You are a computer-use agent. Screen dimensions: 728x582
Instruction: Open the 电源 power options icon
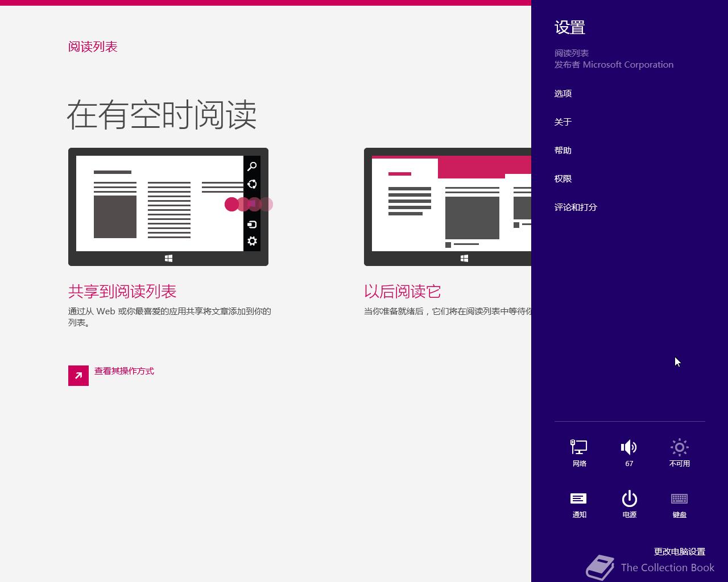[x=629, y=504]
